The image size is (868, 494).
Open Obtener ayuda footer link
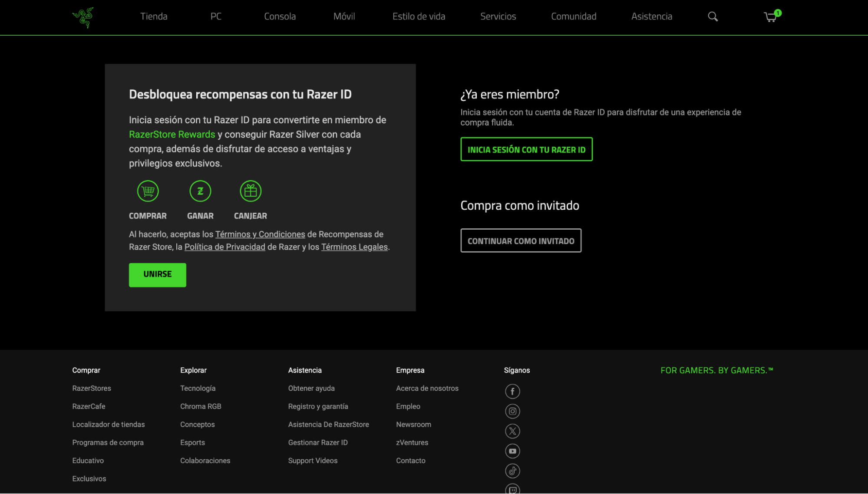pyautogui.click(x=311, y=389)
